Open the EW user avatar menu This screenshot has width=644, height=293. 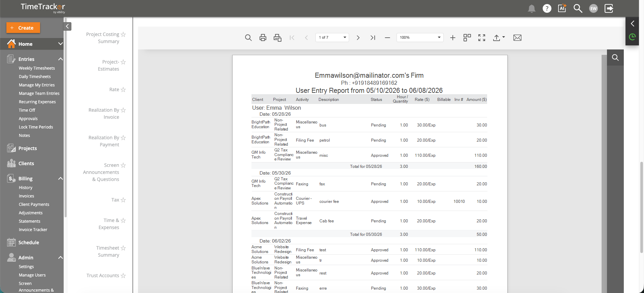(594, 8)
